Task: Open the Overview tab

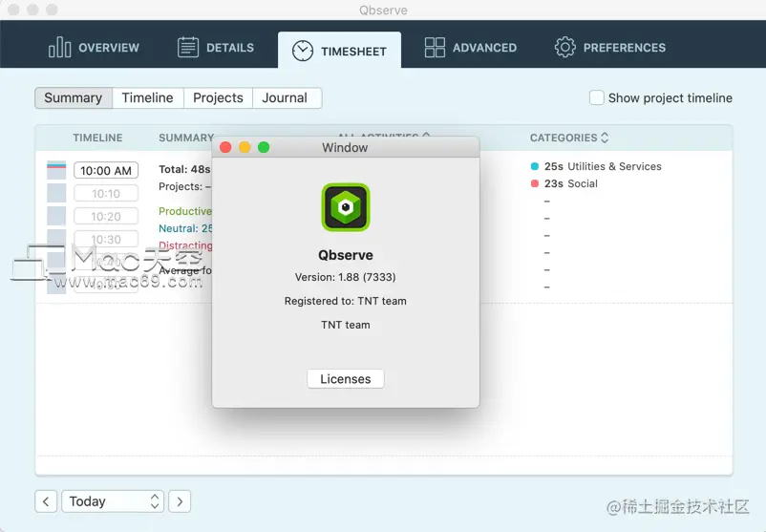Action: click(94, 48)
